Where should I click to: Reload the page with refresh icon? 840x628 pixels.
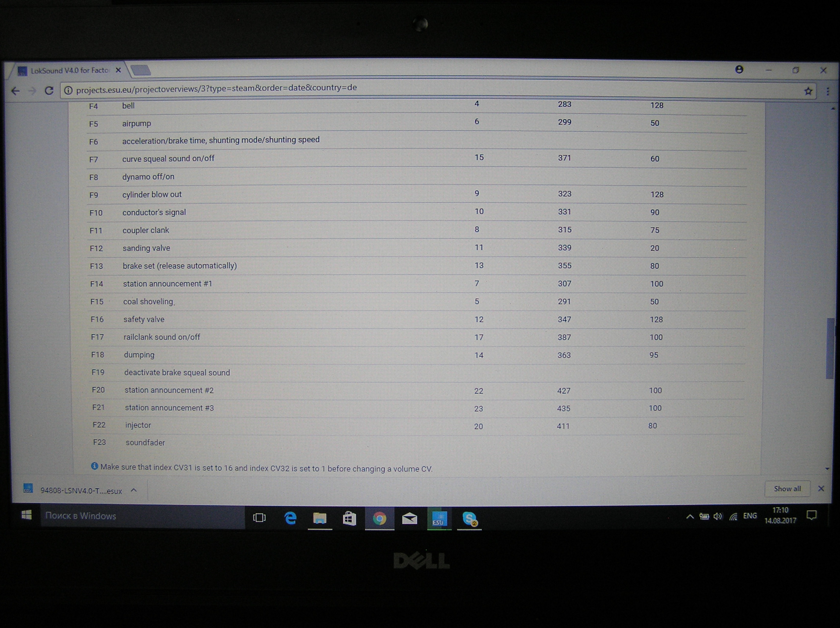click(49, 91)
